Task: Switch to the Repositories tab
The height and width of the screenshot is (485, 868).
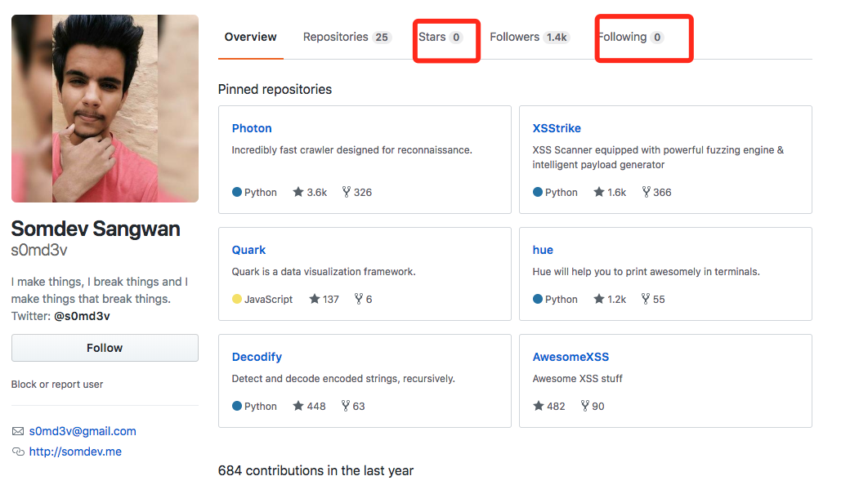Action: [347, 38]
